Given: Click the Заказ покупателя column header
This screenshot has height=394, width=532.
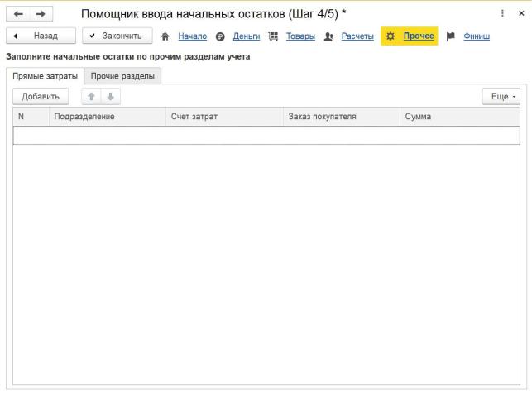Looking at the screenshot, I should [342, 117].
